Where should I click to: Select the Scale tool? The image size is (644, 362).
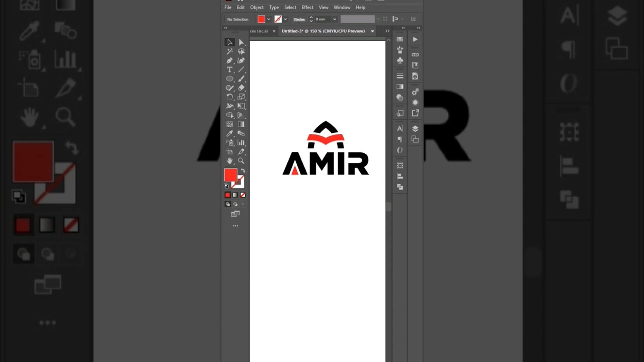241,97
